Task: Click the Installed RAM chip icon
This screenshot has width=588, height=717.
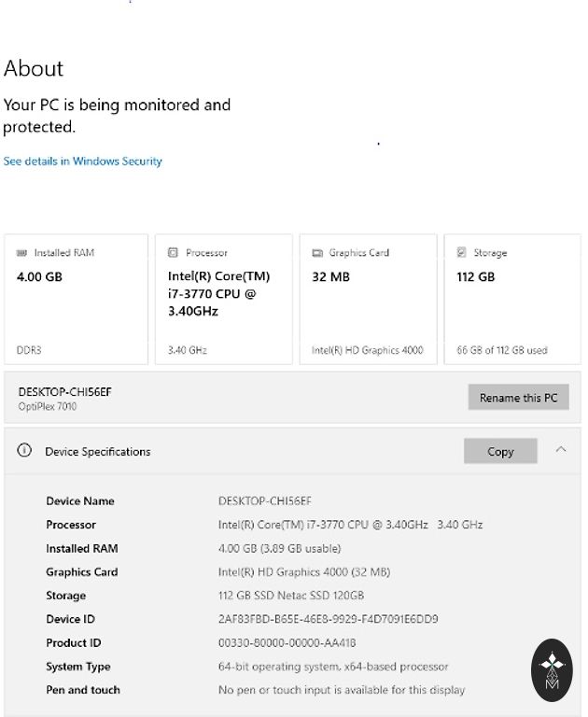Action: [21, 253]
